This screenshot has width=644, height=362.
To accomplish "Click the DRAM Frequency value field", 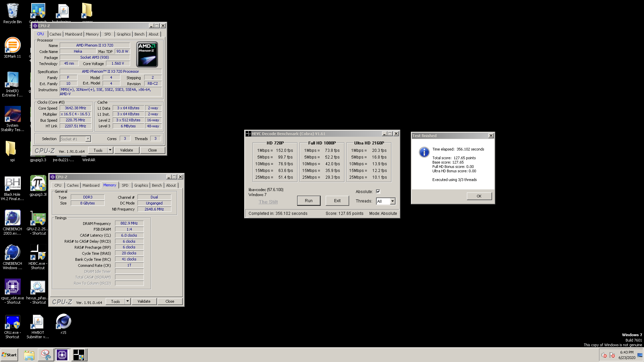I will click(129, 223).
